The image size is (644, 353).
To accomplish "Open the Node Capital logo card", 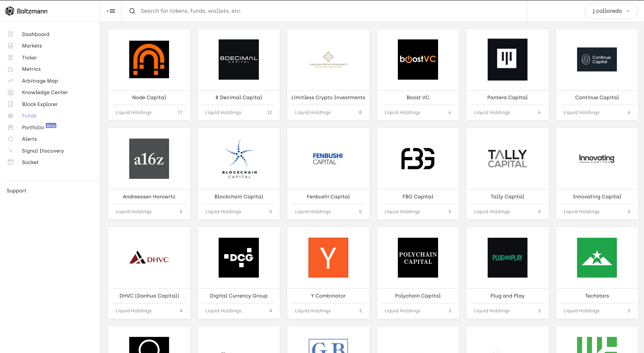I will pos(149,60).
